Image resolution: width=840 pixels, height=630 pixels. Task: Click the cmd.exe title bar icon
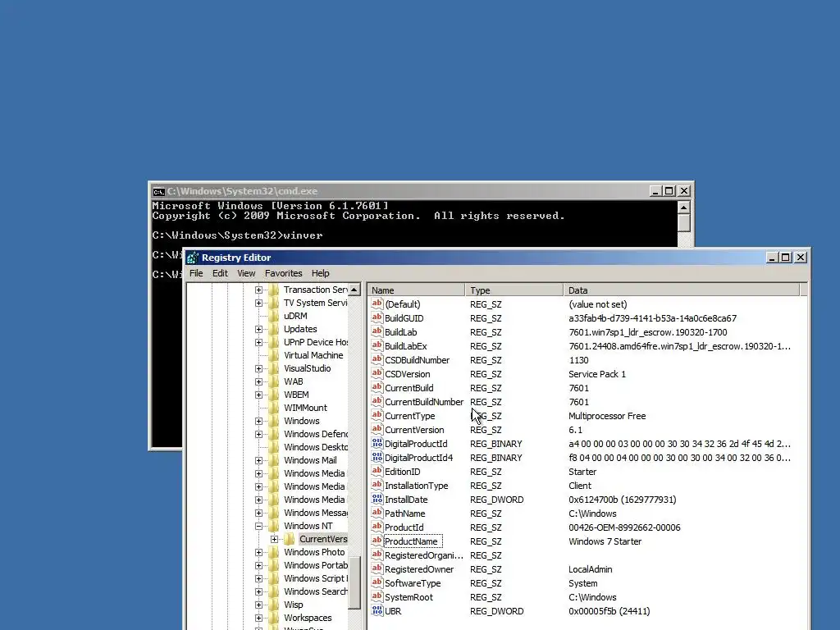click(x=158, y=192)
